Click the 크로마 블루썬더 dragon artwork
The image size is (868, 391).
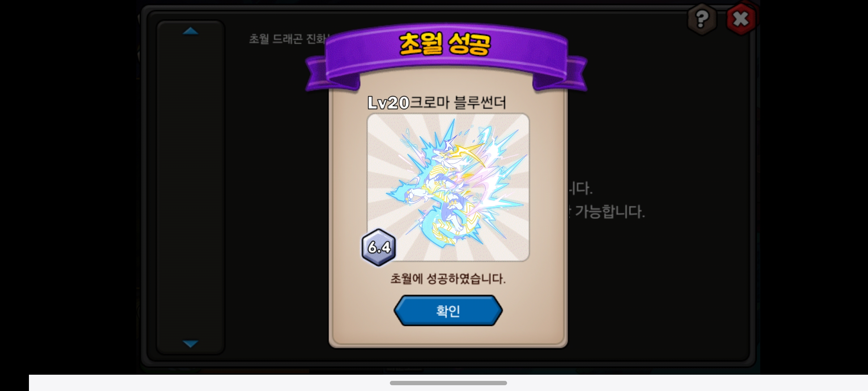point(448,188)
